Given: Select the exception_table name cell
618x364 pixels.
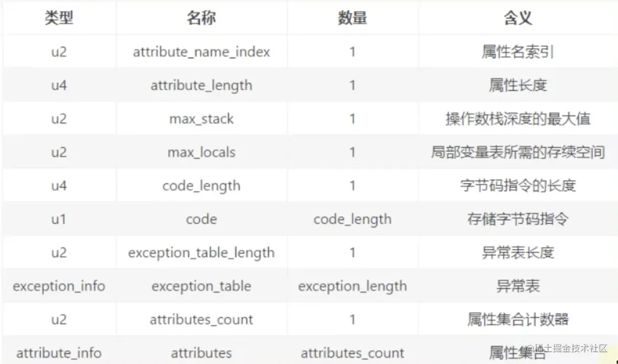Looking at the screenshot, I should click(x=201, y=287).
